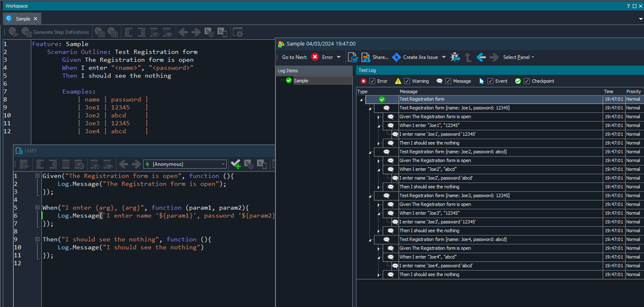Uncheck the Error filter checkbox
Viewport: 644px width, 307px height.
click(373, 81)
